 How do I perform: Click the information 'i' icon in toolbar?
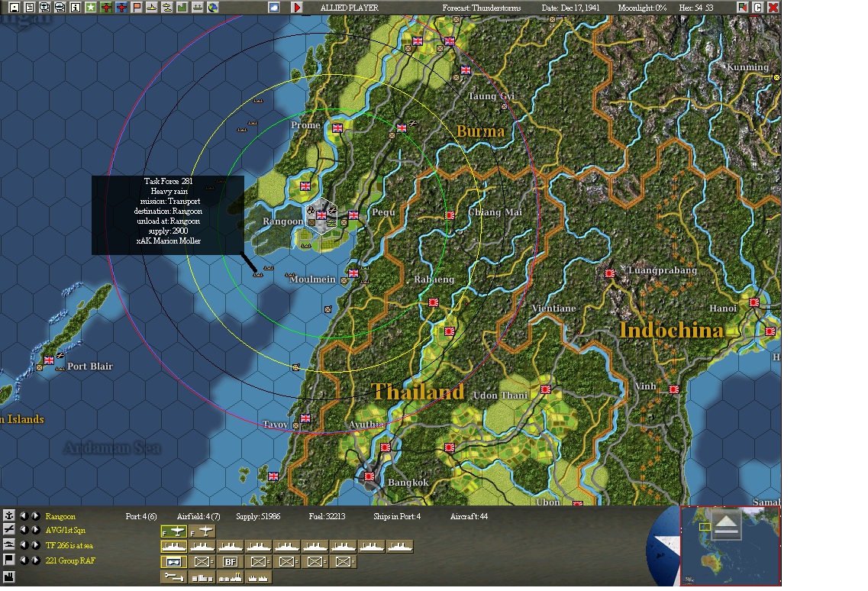point(76,8)
